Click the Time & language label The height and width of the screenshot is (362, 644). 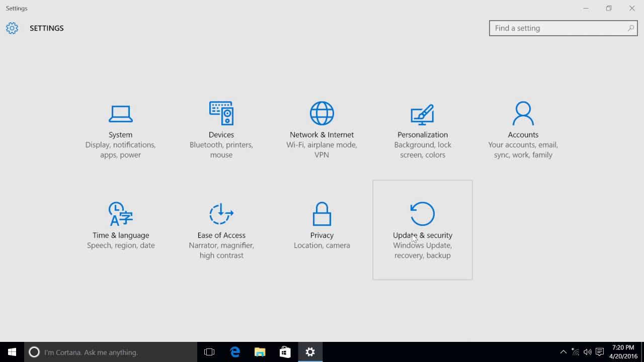121,235
